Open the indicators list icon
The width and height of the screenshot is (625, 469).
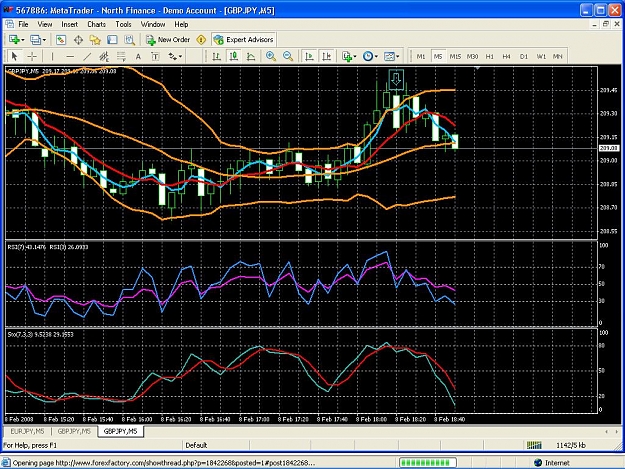tap(347, 56)
